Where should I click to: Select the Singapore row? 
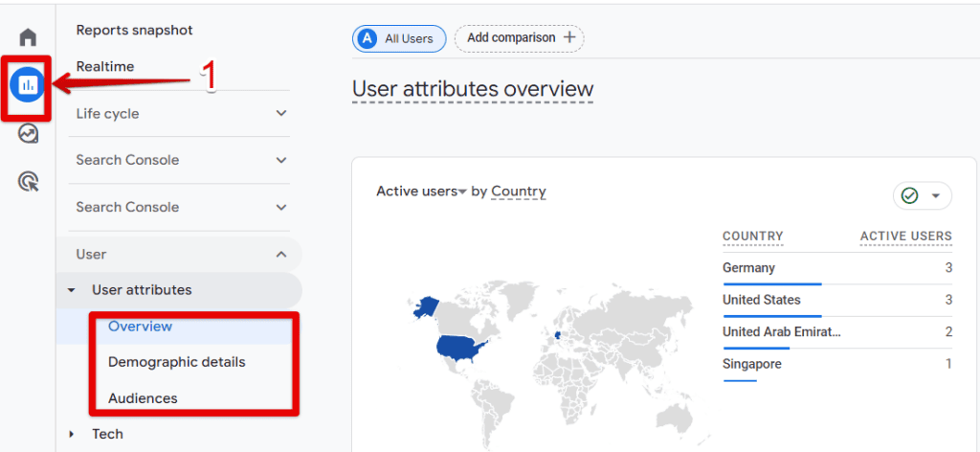coord(837,365)
